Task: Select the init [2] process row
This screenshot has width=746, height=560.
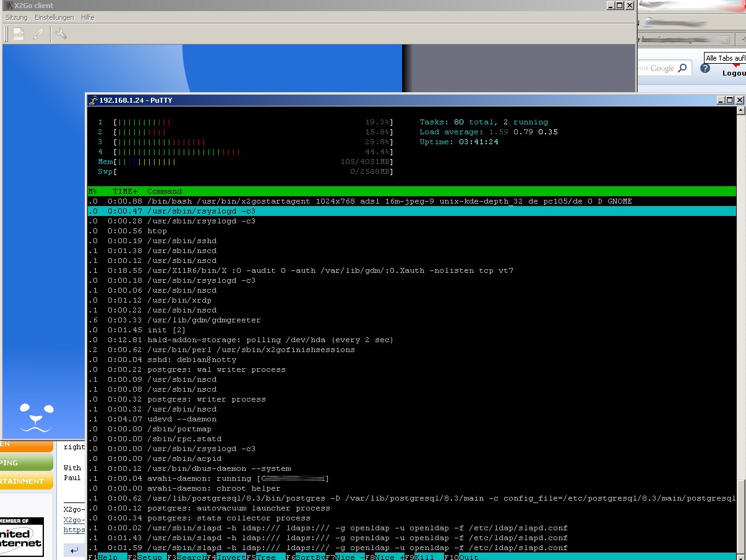Action: pyautogui.click(x=412, y=330)
